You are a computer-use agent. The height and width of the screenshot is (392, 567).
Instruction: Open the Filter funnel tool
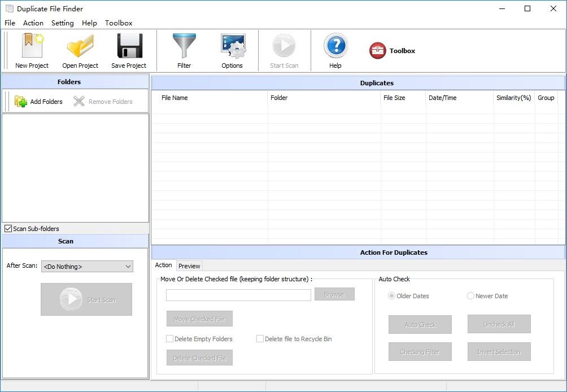click(184, 46)
